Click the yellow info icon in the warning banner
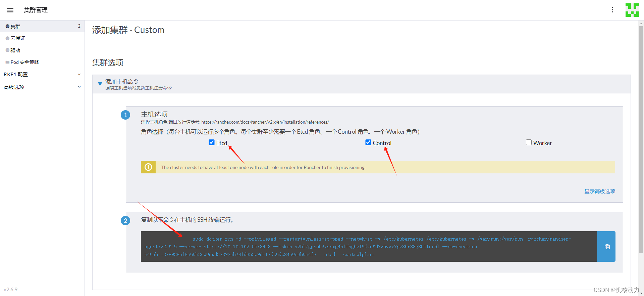This screenshot has height=296, width=644. [148, 167]
